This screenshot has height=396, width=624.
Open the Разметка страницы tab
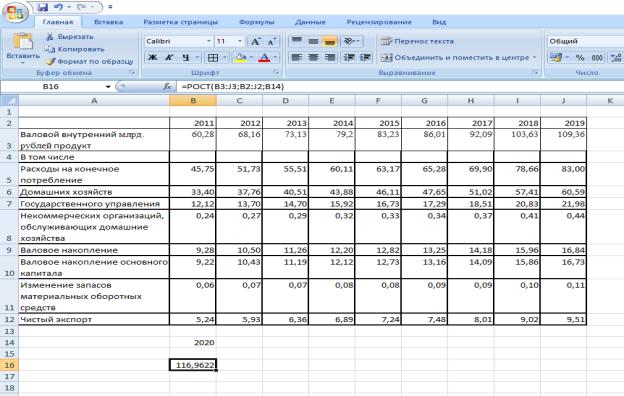tap(180, 22)
